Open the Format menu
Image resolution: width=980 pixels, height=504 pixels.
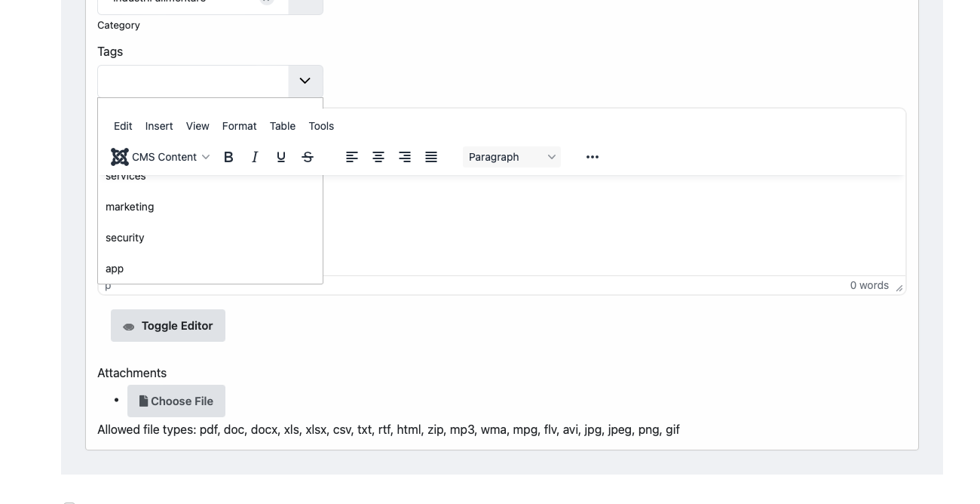239,126
